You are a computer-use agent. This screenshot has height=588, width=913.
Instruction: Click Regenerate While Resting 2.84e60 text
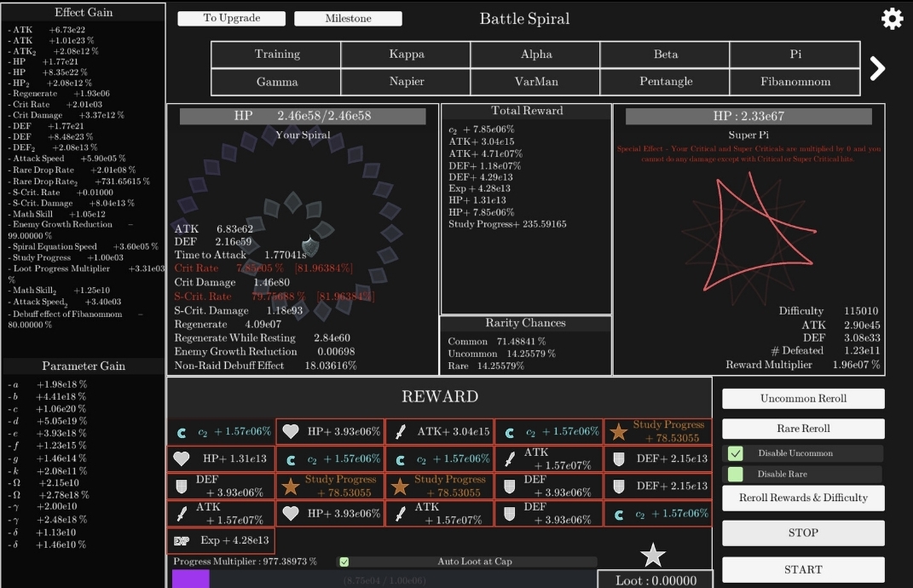(262, 338)
